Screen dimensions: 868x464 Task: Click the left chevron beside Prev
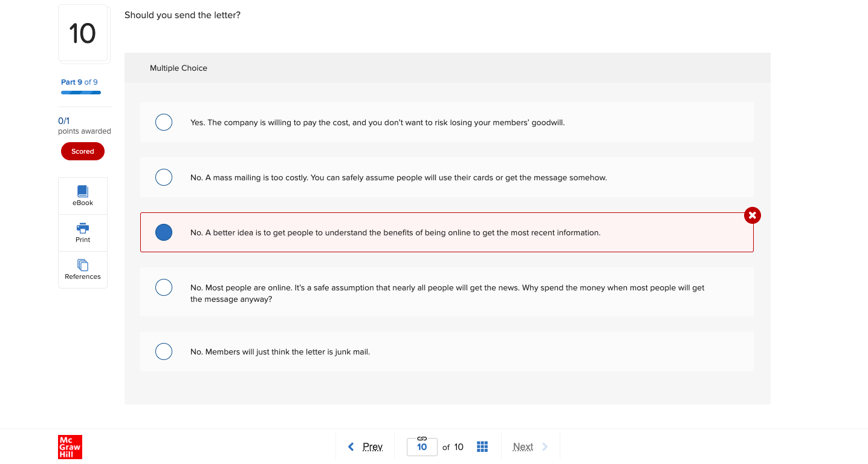pyautogui.click(x=351, y=446)
